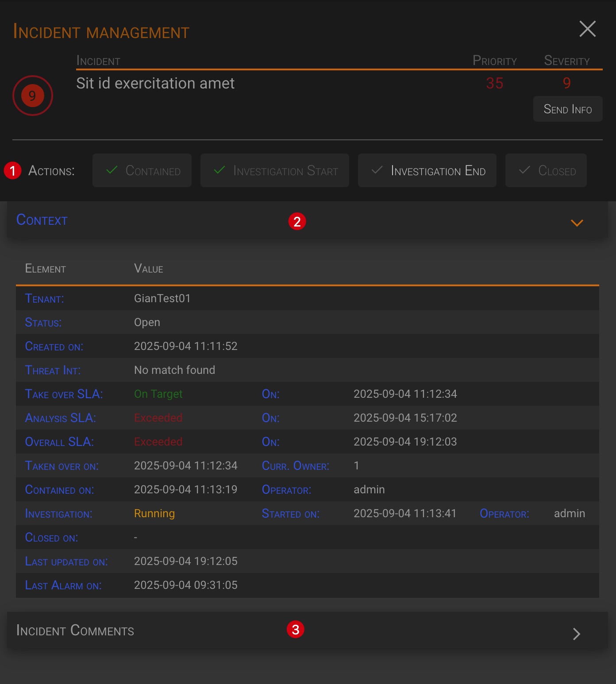Image resolution: width=616 pixels, height=684 pixels.
Task: Click the red marker 3 in Incident Comments
Action: (x=295, y=629)
